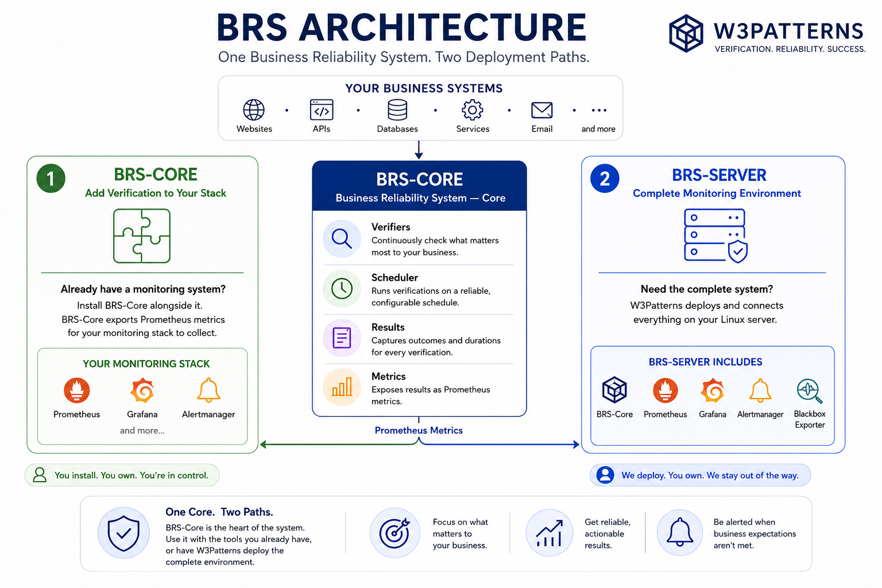882x588 pixels.
Task: Click the 'and more...' text under Grafana
Action: pos(142,430)
